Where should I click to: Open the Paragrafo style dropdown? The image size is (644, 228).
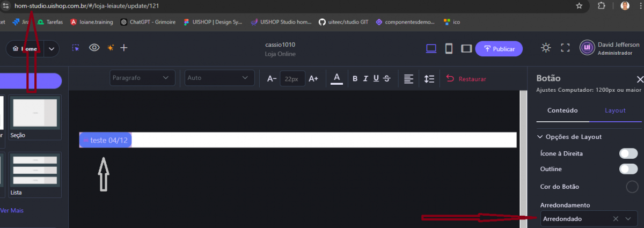tap(142, 78)
